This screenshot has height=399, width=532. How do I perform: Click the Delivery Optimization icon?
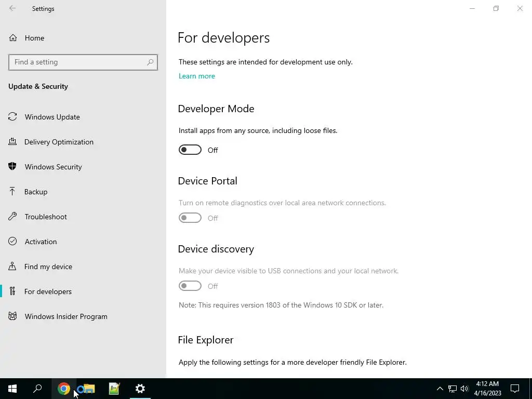tap(12, 141)
